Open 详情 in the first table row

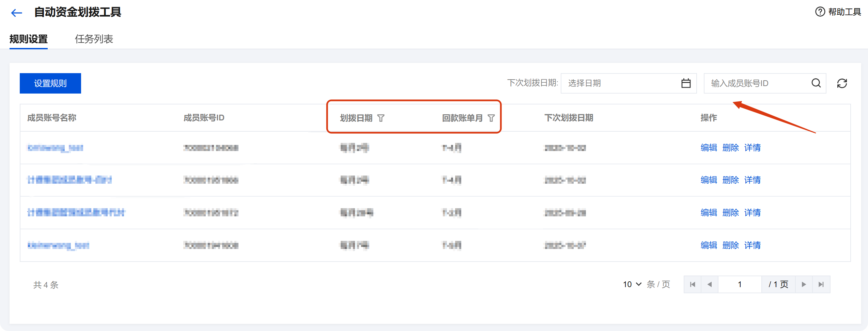(752, 148)
